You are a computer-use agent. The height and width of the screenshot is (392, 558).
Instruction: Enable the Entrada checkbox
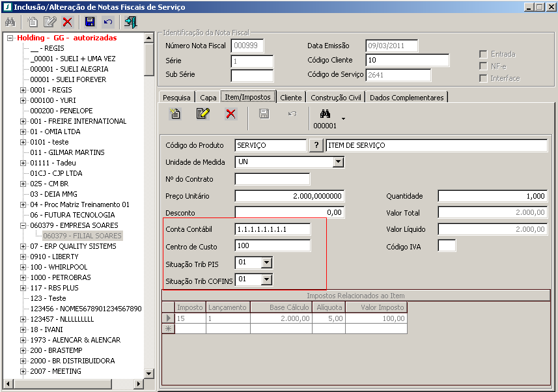(483, 54)
